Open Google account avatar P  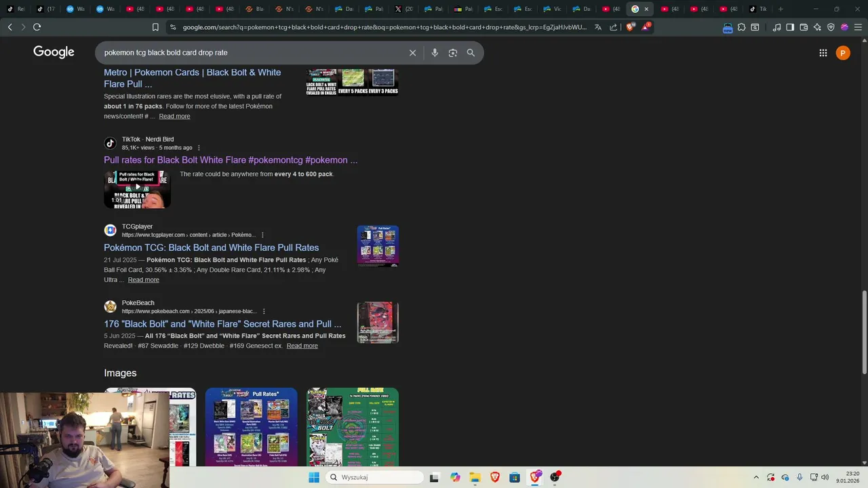pyautogui.click(x=843, y=53)
